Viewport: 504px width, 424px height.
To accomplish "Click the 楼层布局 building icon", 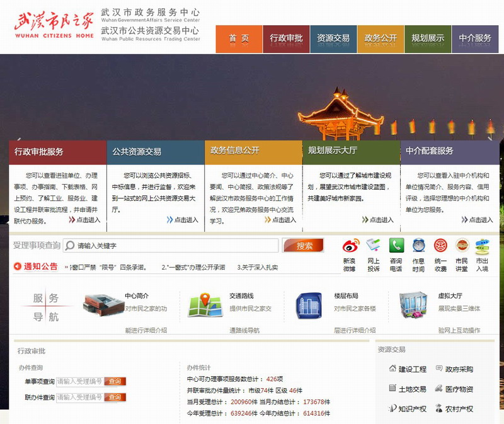I will [309, 305].
